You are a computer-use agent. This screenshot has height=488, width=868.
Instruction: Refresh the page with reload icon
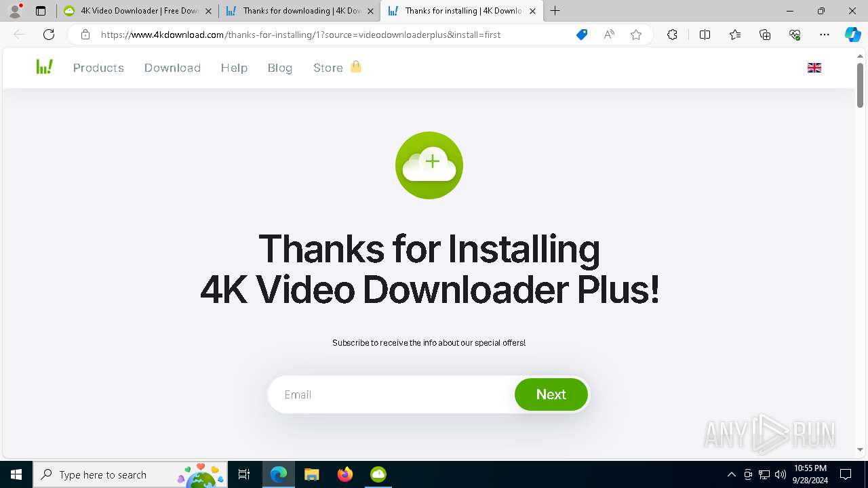[x=49, y=35]
